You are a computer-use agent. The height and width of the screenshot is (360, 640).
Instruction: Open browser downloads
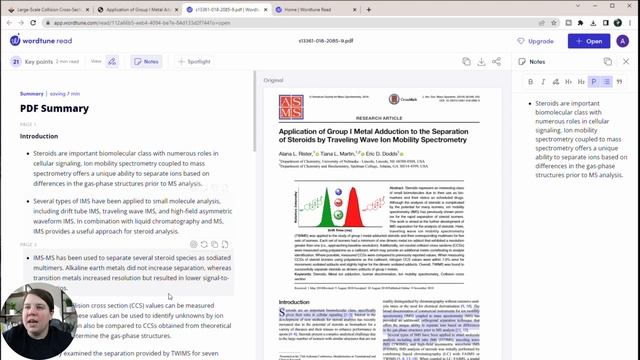point(593,23)
